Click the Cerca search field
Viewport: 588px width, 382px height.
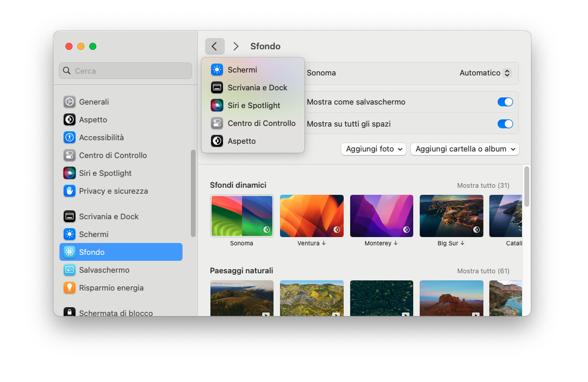[125, 71]
